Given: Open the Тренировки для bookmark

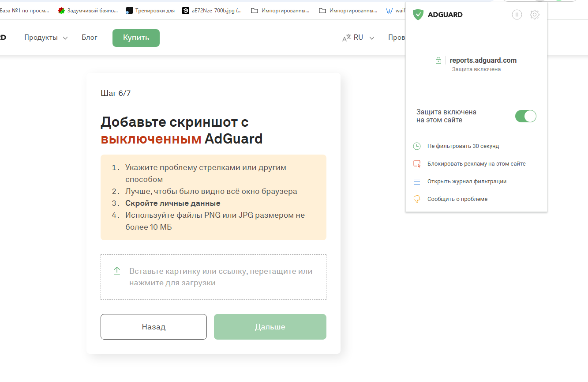Looking at the screenshot, I should pos(150,11).
